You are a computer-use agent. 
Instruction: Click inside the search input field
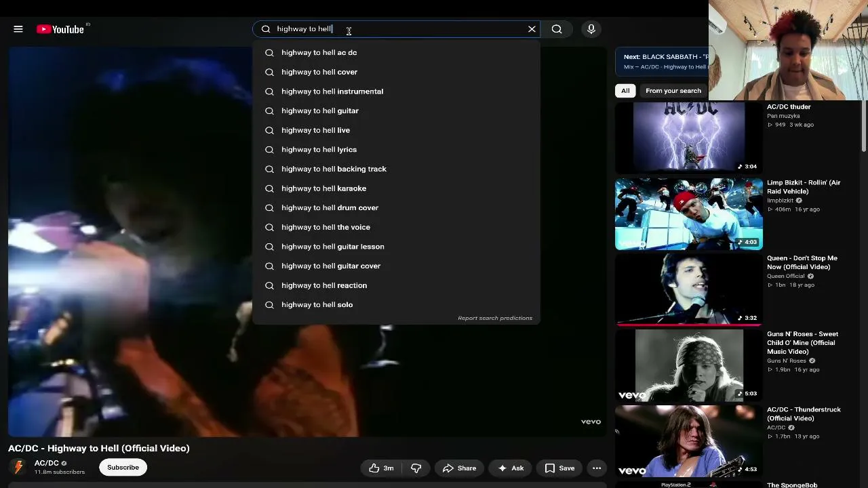[x=397, y=29]
